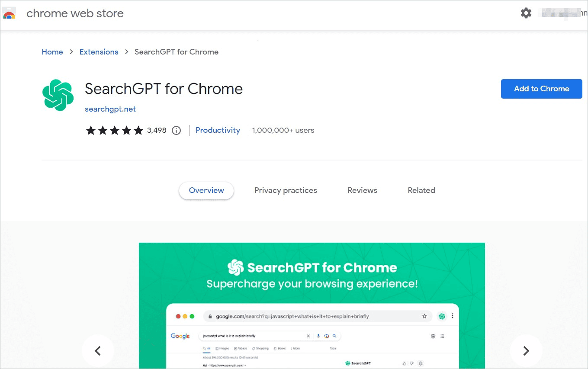The image size is (588, 369).
Task: Click the 'SearchGPT for Chrome' page heading
Action: coord(164,89)
